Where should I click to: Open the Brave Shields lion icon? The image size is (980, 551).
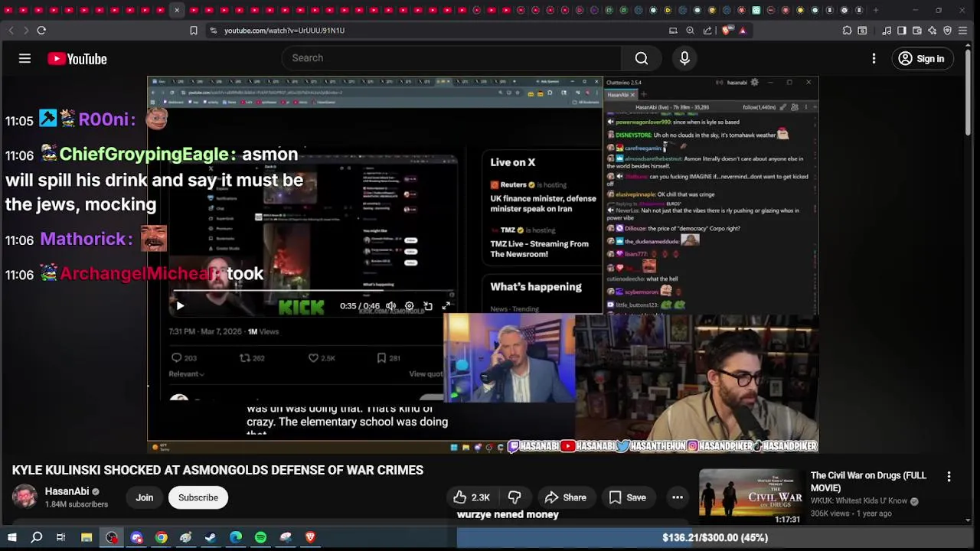(727, 31)
